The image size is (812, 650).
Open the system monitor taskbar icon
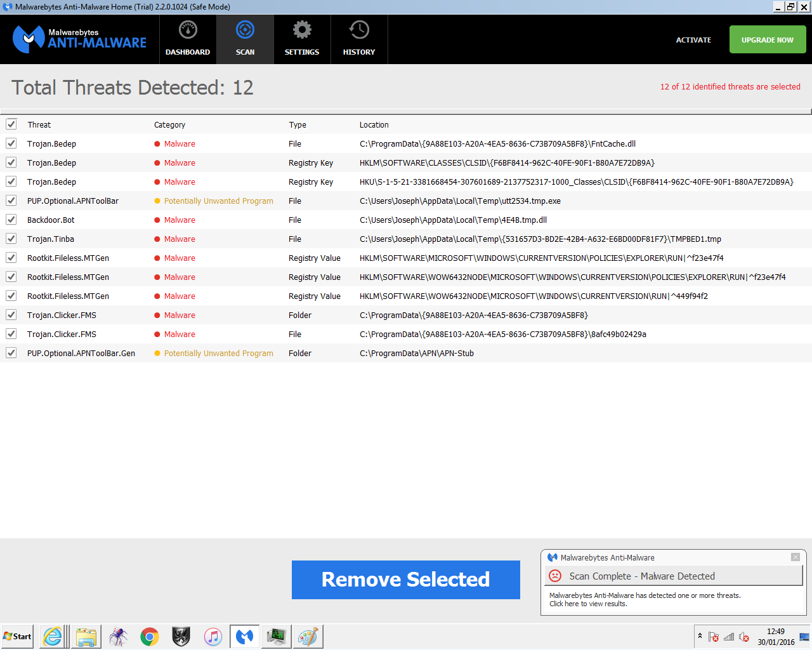click(277, 637)
